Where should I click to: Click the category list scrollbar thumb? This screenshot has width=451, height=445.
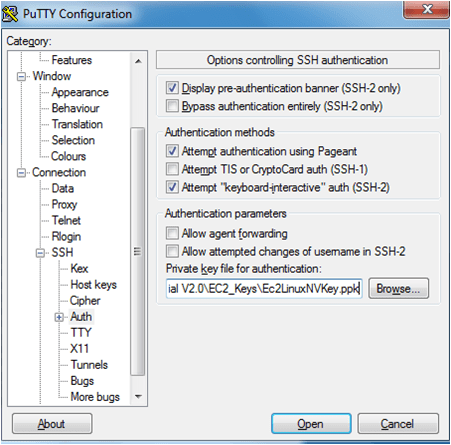point(138,251)
